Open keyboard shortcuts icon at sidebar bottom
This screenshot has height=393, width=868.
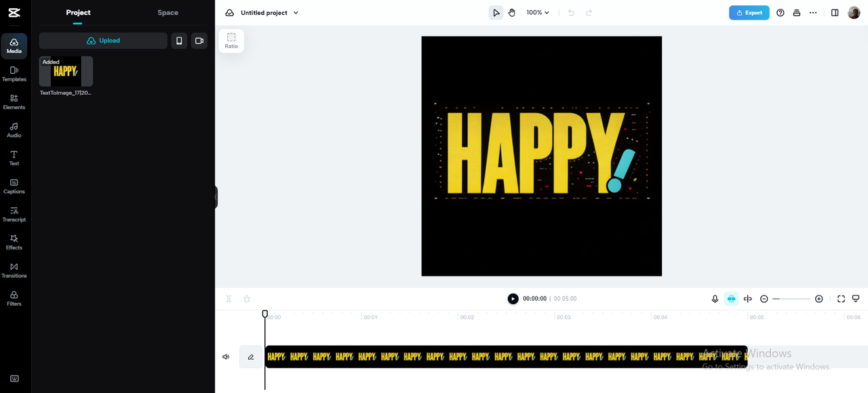14,379
